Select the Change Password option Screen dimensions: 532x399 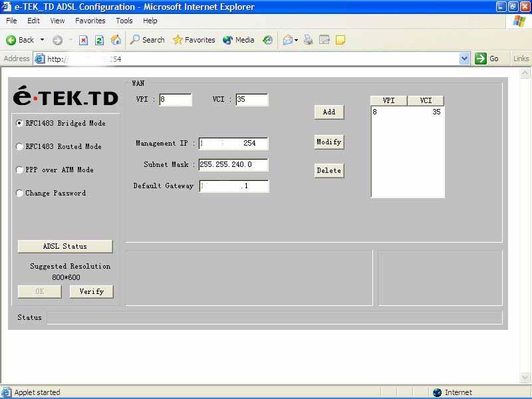(20, 193)
